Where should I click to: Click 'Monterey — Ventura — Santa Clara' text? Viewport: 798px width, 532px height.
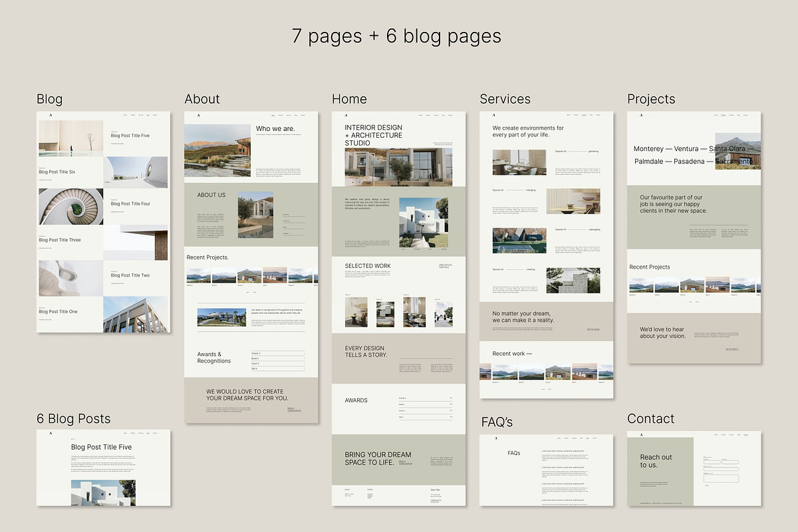click(x=690, y=149)
